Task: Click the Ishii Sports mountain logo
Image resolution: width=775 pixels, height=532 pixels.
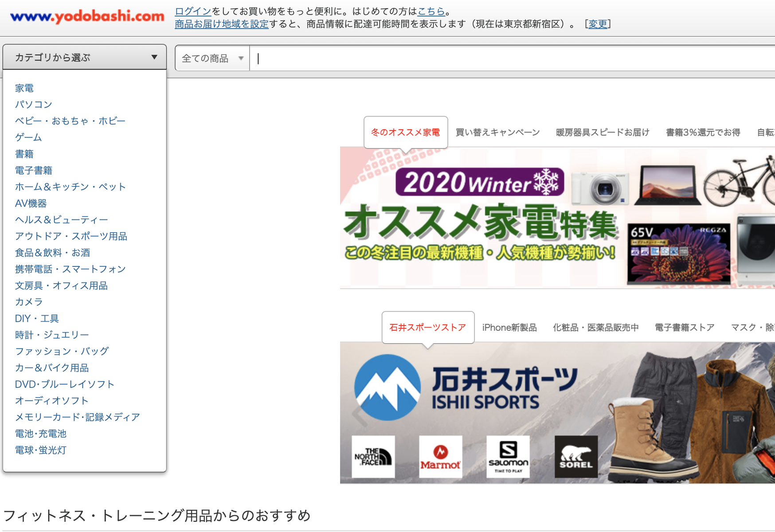Action: 387,387
